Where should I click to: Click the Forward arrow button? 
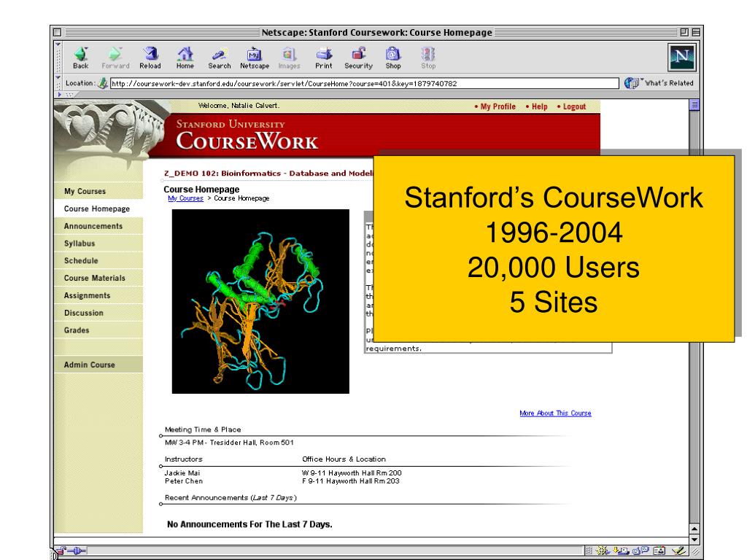pos(115,58)
